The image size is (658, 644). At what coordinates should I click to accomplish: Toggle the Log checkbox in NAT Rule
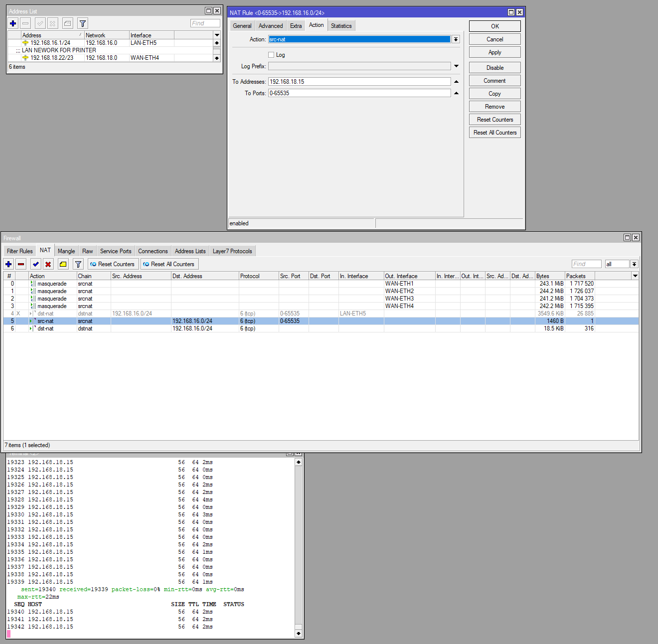pos(271,55)
